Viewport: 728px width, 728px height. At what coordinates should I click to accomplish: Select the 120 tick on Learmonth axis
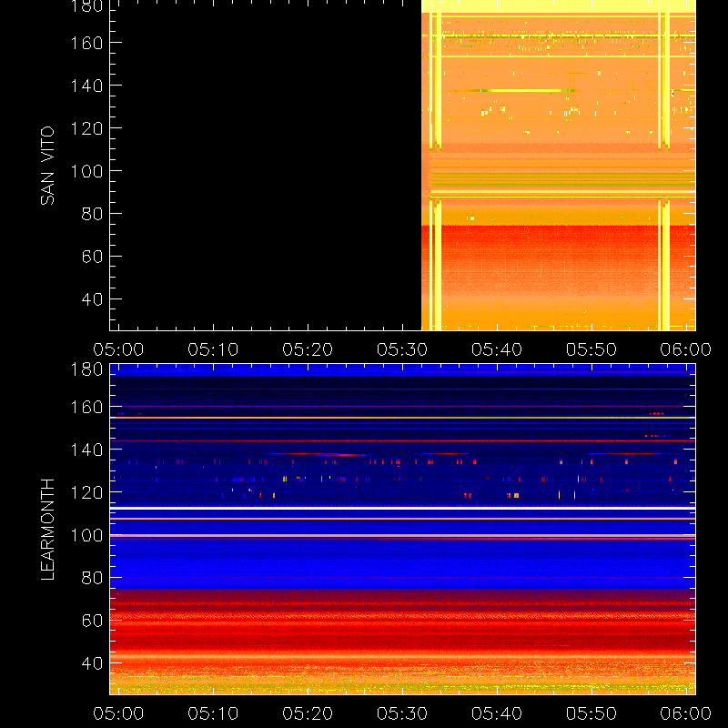coord(86,492)
